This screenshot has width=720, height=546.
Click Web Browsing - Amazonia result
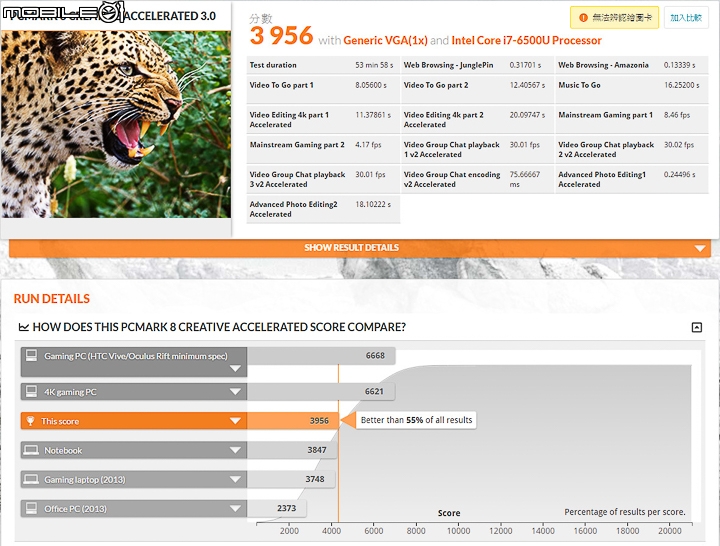(x=632, y=65)
